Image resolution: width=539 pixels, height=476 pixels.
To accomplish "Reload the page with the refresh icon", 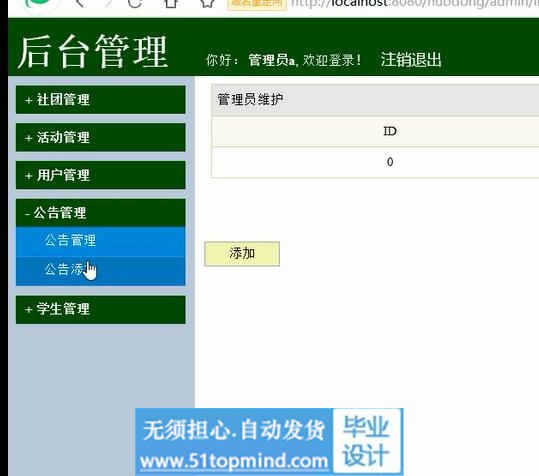I will tap(135, 3).
